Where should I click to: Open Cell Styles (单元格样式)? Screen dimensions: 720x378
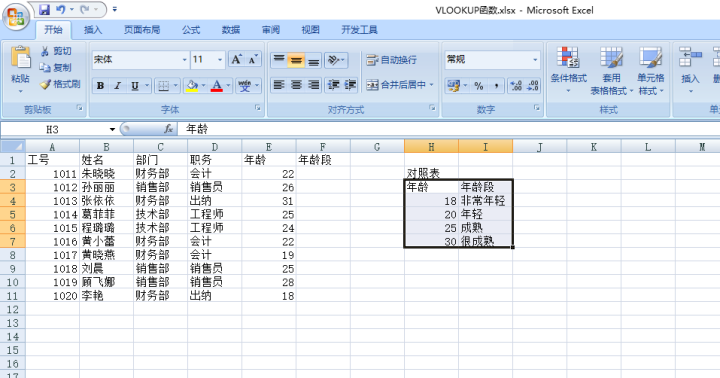coord(651,70)
